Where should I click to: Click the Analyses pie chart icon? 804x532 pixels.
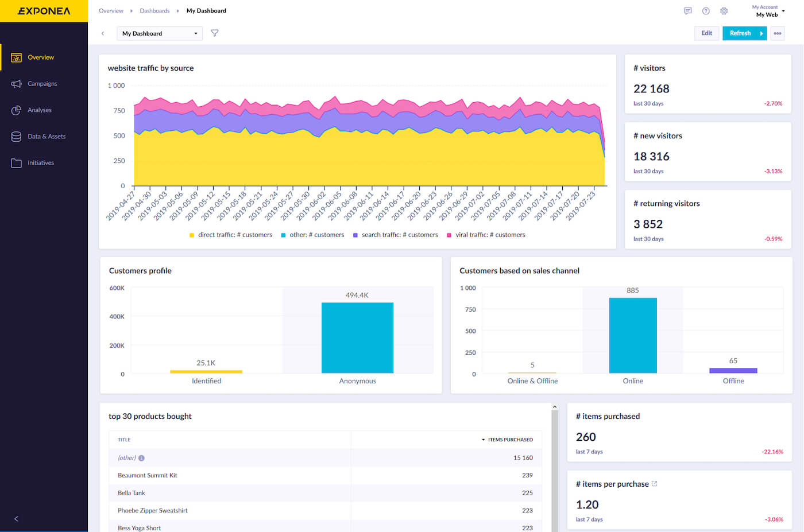tap(16, 110)
